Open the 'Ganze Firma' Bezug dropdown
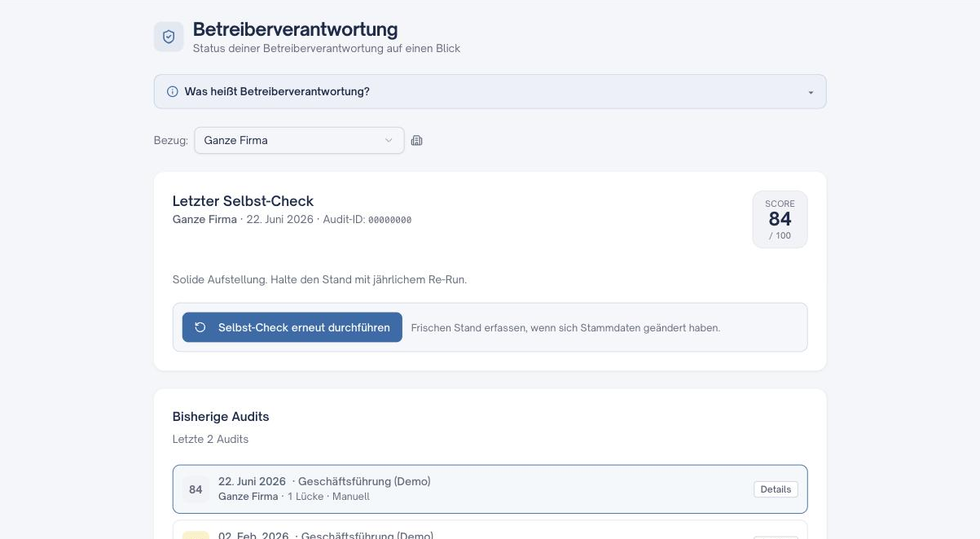Screen dimensions: 980x539 tap(299, 140)
